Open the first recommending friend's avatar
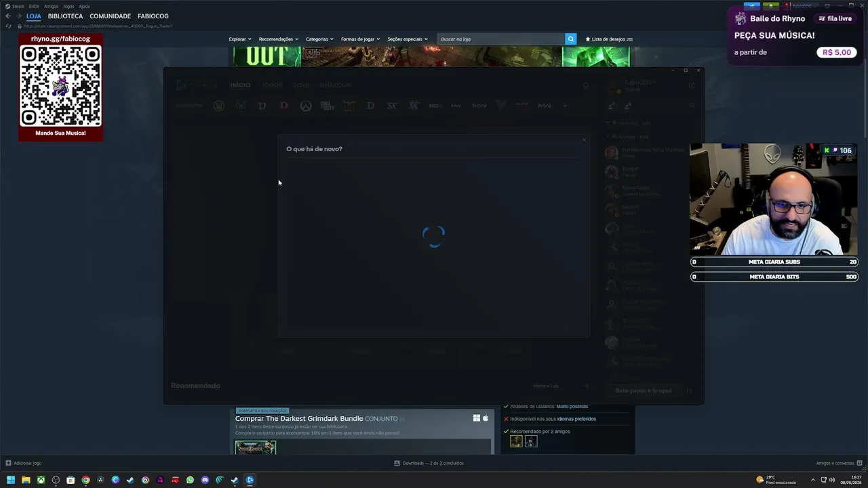 coord(516,442)
